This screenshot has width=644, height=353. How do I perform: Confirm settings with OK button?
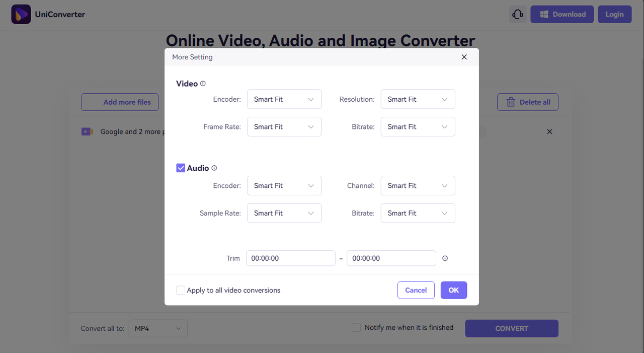pyautogui.click(x=454, y=290)
